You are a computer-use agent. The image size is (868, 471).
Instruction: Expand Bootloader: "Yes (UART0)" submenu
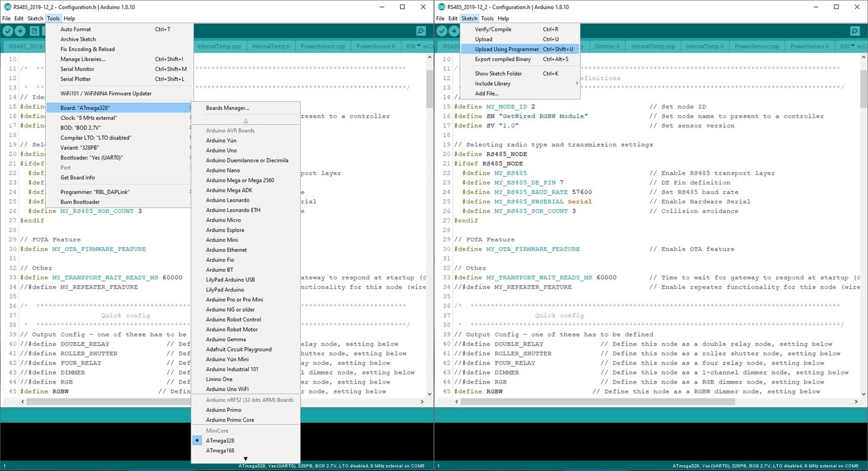click(119, 158)
